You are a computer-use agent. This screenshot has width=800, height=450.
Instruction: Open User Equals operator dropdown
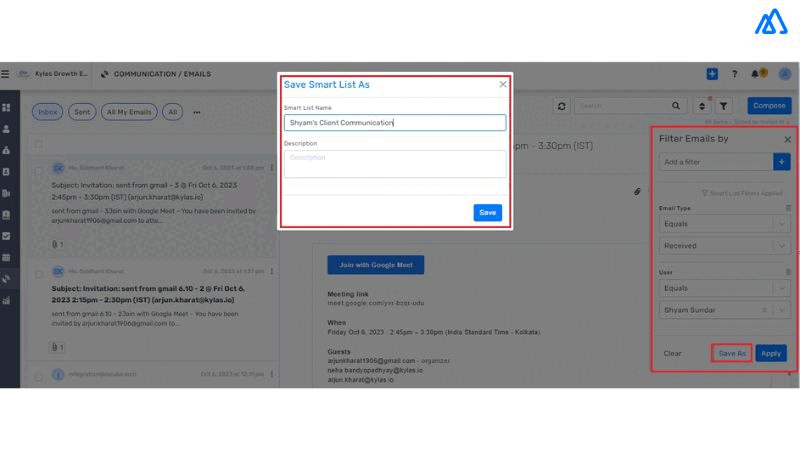point(724,288)
